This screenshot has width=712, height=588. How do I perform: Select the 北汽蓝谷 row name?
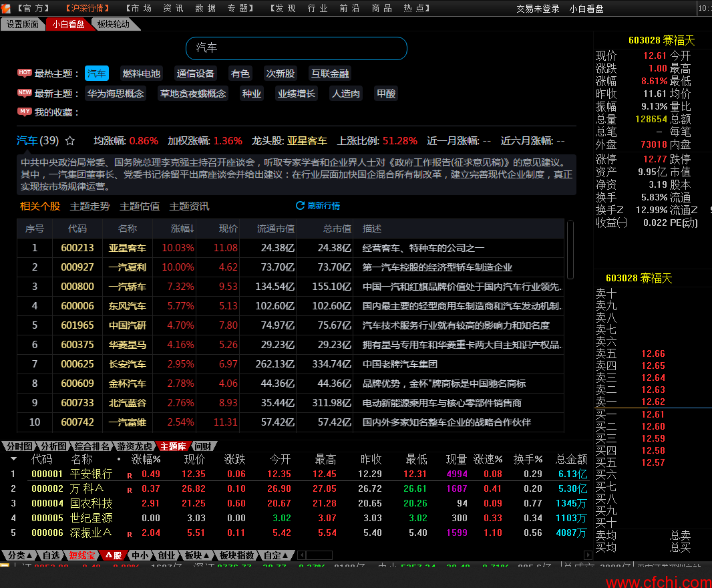127,403
